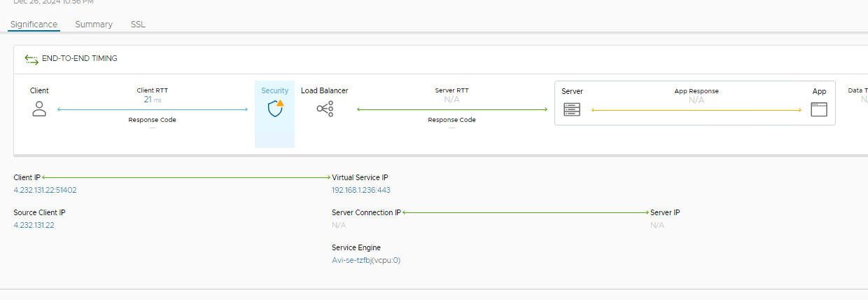Click the Server IP label
The height and width of the screenshot is (300, 868).
[665, 212]
